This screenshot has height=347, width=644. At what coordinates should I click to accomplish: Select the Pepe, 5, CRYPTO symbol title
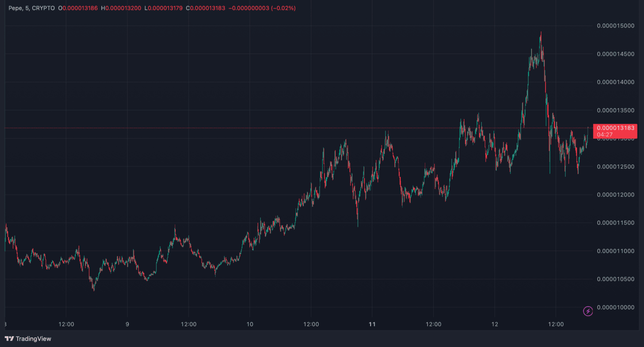[32, 8]
